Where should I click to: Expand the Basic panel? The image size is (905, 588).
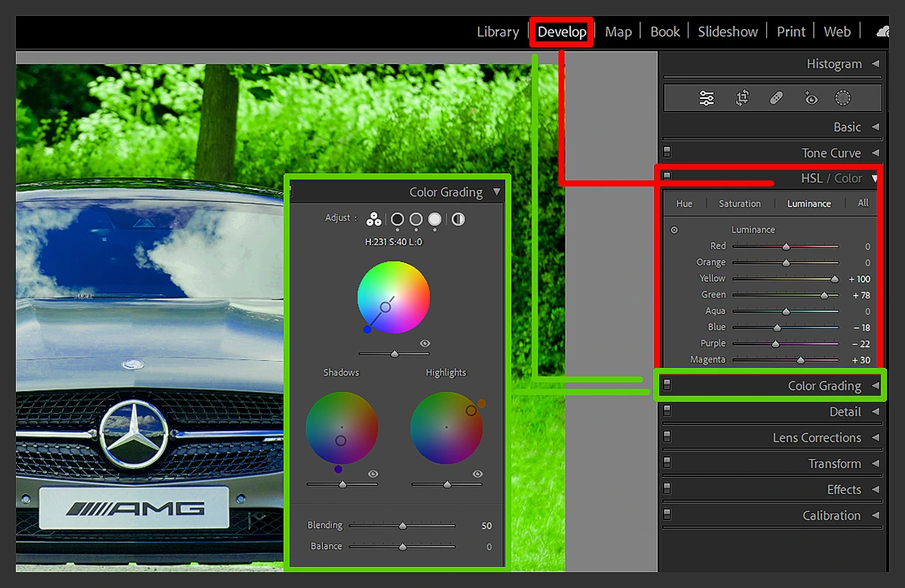click(x=876, y=127)
